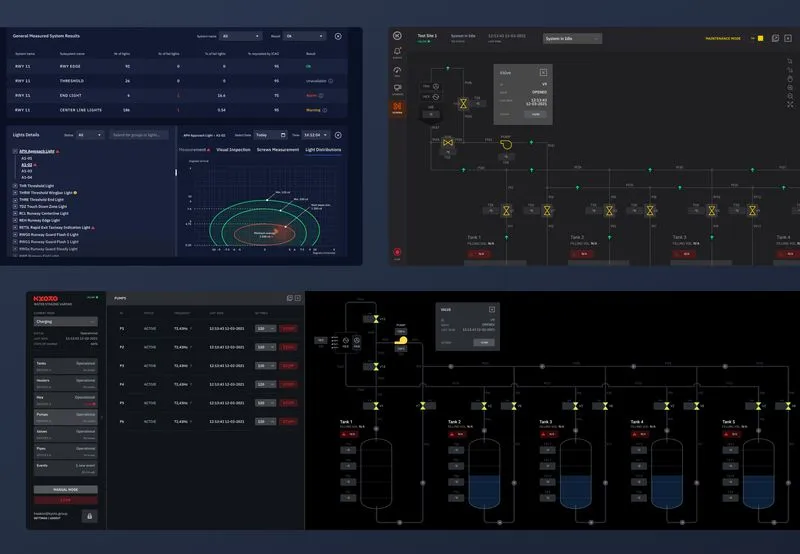Open pump P1 setting dropdown
800x554 pixels.
pos(265,329)
